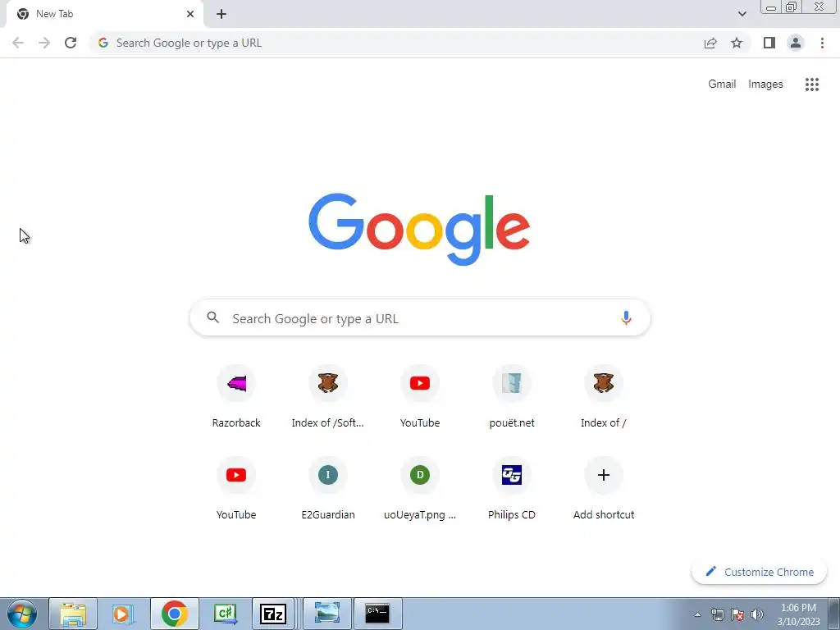Open the YouTube shortcut beside E2Guardian
Viewport: 840px width, 630px height.
[236, 489]
